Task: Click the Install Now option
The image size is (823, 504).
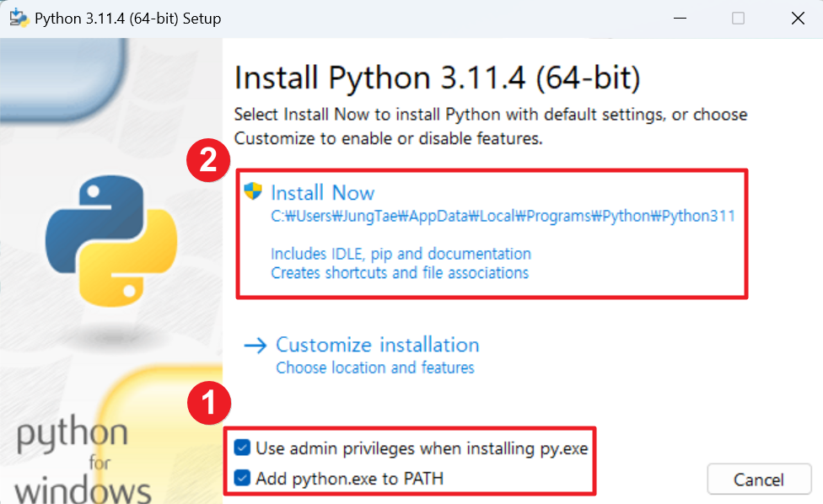Action: (492, 233)
